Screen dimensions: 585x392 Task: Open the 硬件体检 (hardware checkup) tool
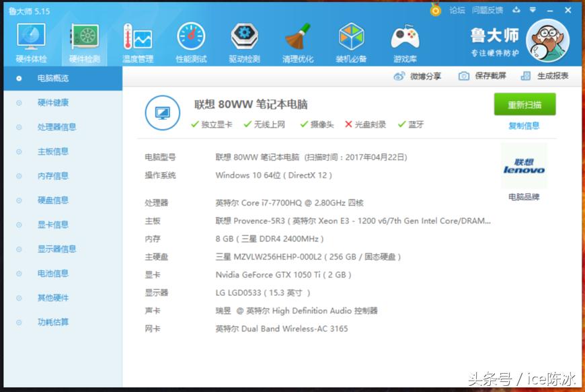click(30, 40)
